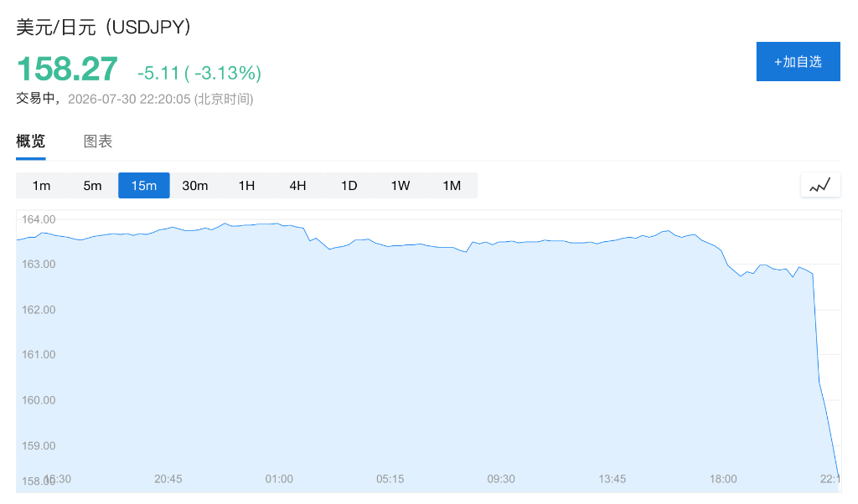This screenshot has height=504, width=858.
Task: Click the 美元/日元 (USDJPY) title
Action: (103, 27)
